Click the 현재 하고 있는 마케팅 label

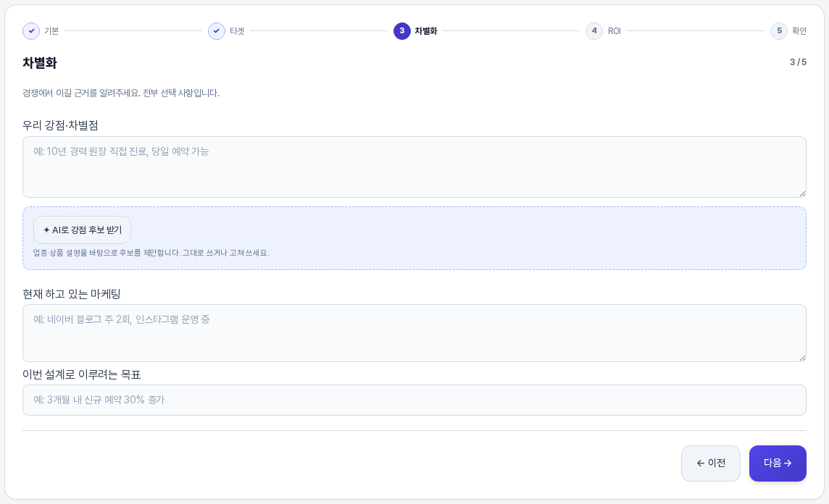(72, 294)
